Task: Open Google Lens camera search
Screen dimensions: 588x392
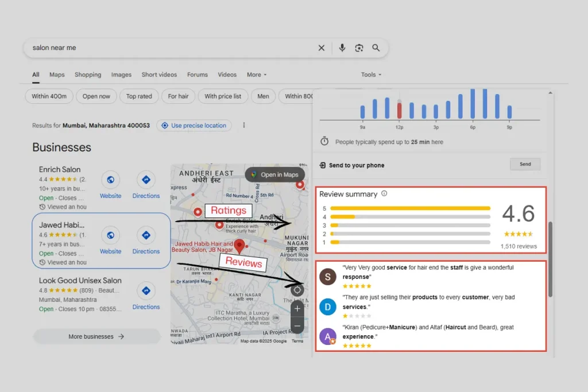Action: click(359, 48)
